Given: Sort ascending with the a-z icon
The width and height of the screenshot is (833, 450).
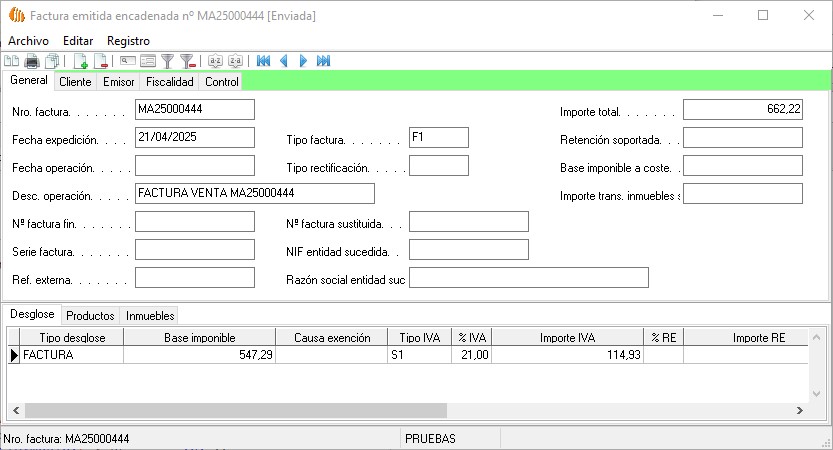Looking at the screenshot, I should point(215,61).
